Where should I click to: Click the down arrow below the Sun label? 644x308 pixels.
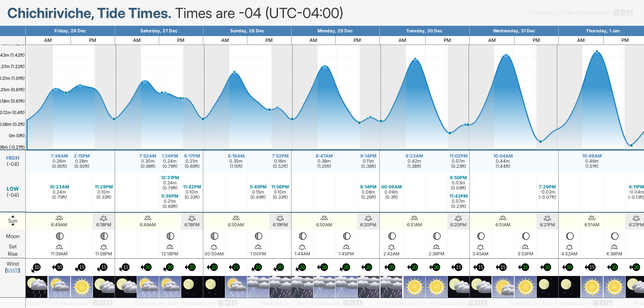(13, 225)
